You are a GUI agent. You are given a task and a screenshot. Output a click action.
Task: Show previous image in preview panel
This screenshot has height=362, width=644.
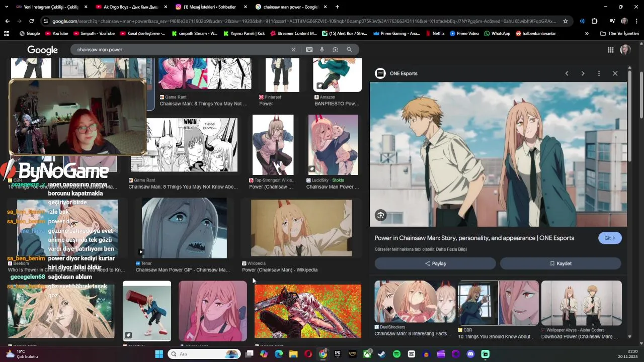pos(567,73)
